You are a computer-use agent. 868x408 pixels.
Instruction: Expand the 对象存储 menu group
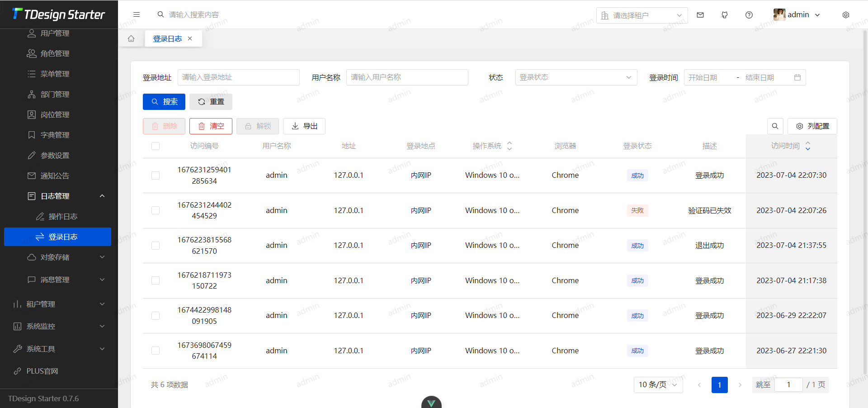(x=57, y=257)
